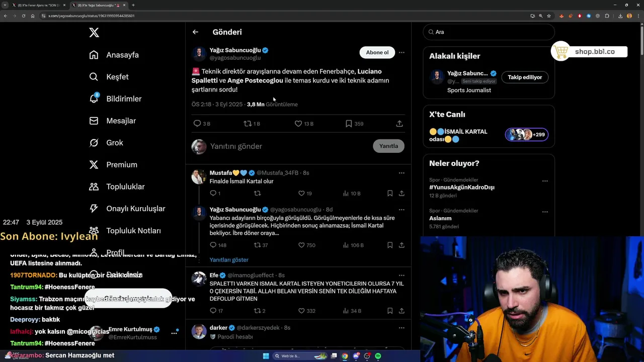Open Discord from the taskbar
Screen dimensions: 644x362
click(x=356, y=356)
